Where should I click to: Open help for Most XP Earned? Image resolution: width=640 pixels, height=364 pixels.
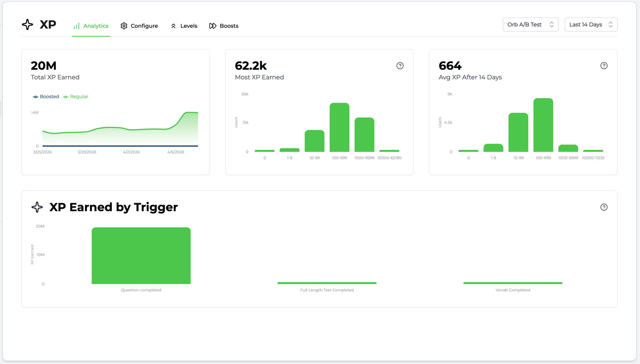click(x=400, y=66)
